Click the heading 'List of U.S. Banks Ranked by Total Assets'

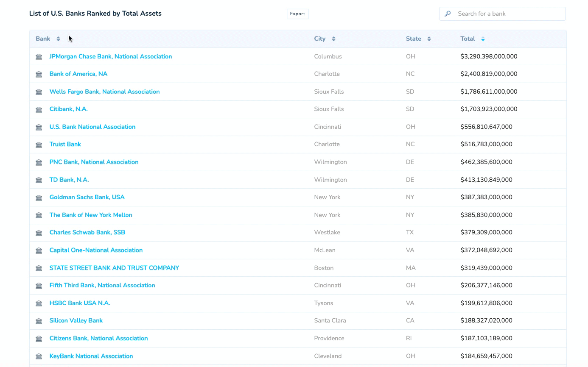click(95, 14)
